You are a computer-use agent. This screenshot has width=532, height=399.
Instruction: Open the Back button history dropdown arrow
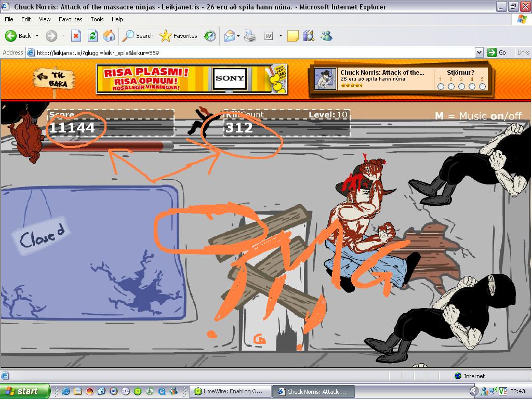(x=37, y=36)
